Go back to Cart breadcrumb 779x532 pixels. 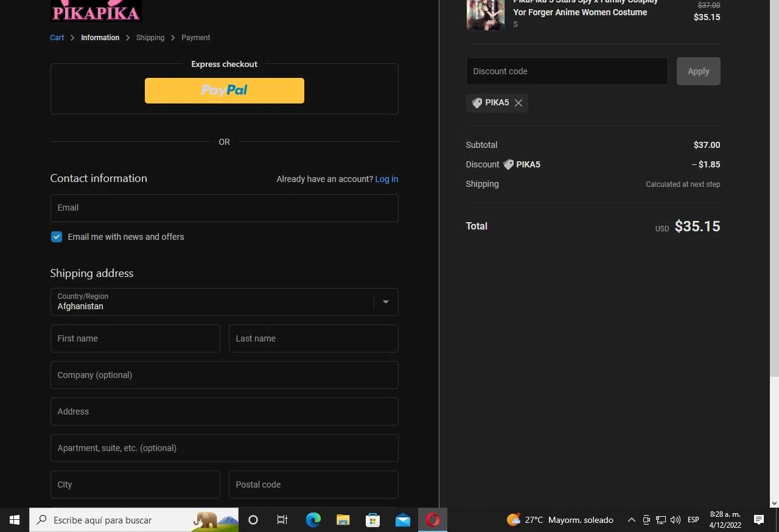click(x=57, y=38)
